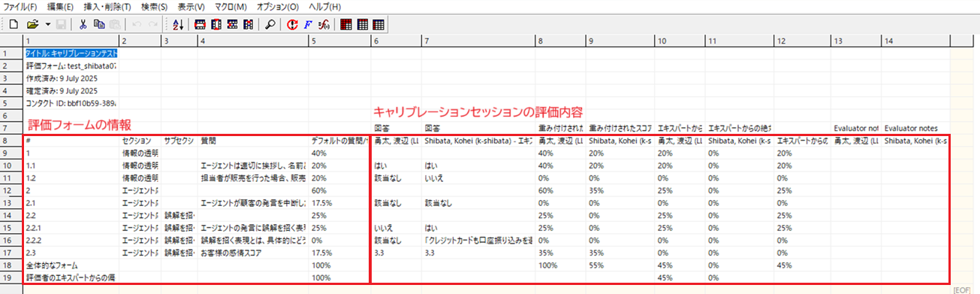Image resolution: width=980 pixels, height=294 pixels.
Task: Select the cell エージェントは適切に挨拶し、名前
Action: pyautogui.click(x=252, y=165)
